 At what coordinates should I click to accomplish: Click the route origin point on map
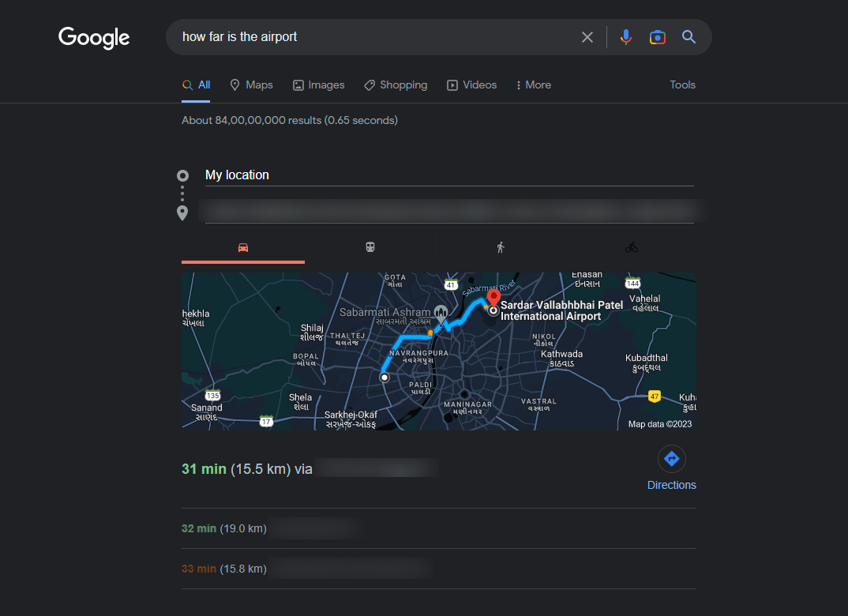coord(385,377)
